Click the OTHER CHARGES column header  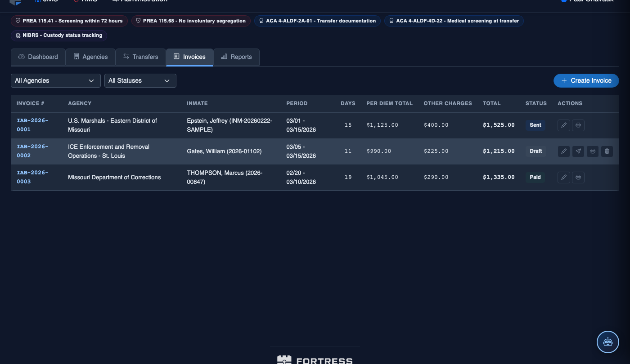click(x=448, y=103)
